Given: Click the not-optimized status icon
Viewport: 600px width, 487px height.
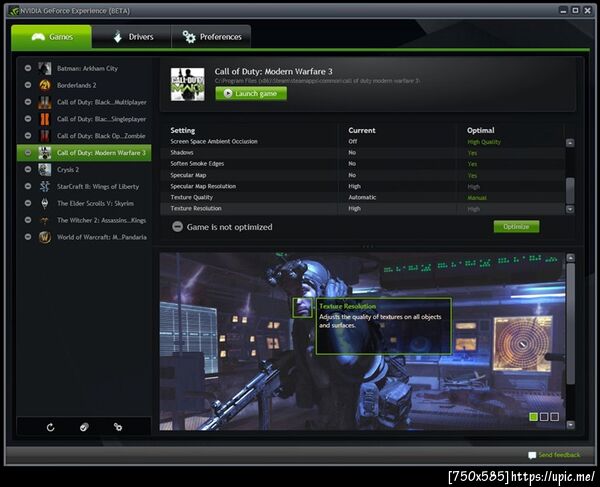Looking at the screenshot, I should [x=177, y=226].
